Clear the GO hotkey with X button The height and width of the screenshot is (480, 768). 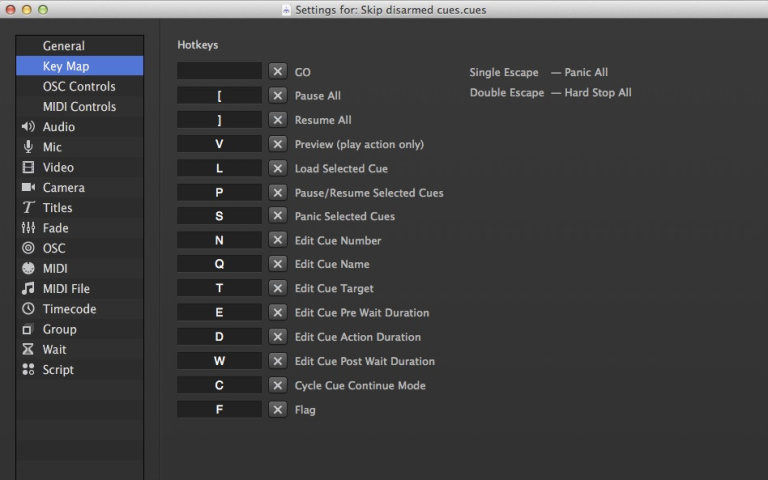277,72
